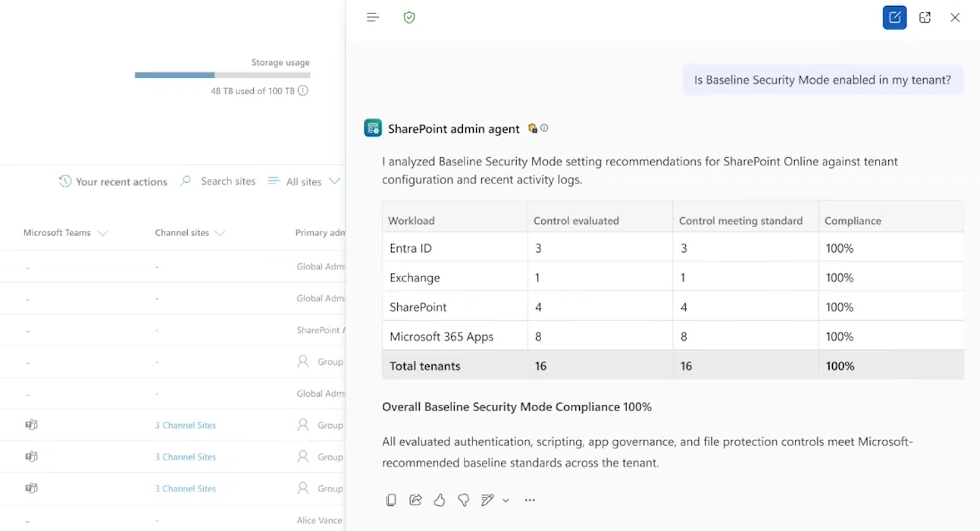
Task: Click Teams icon in second 3 Channel Sites row
Action: point(31,457)
